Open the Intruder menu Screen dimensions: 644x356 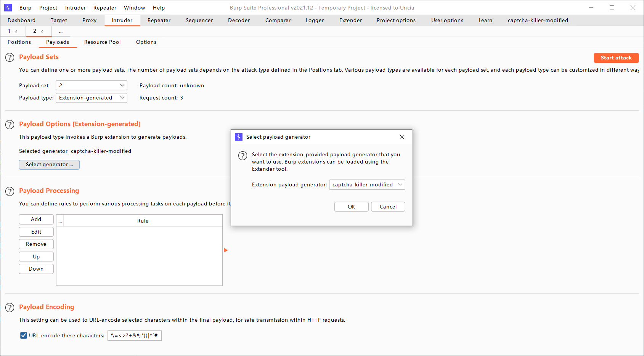point(75,8)
